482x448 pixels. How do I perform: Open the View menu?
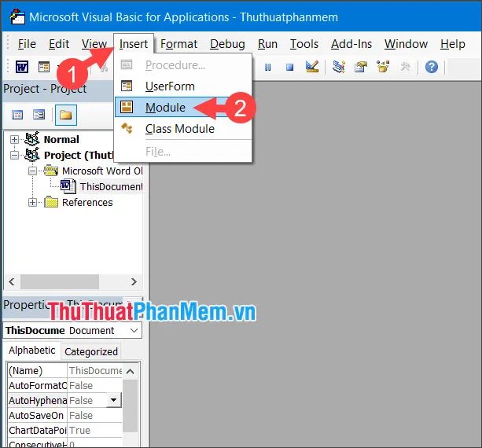click(94, 44)
